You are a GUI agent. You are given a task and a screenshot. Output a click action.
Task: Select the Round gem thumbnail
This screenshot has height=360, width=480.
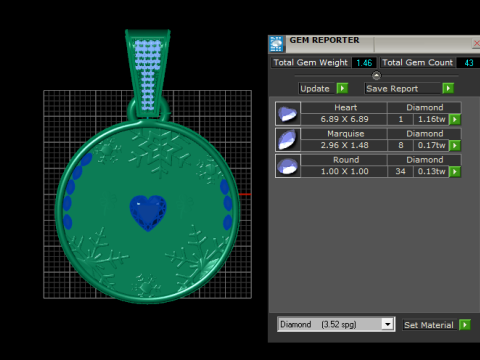288,166
